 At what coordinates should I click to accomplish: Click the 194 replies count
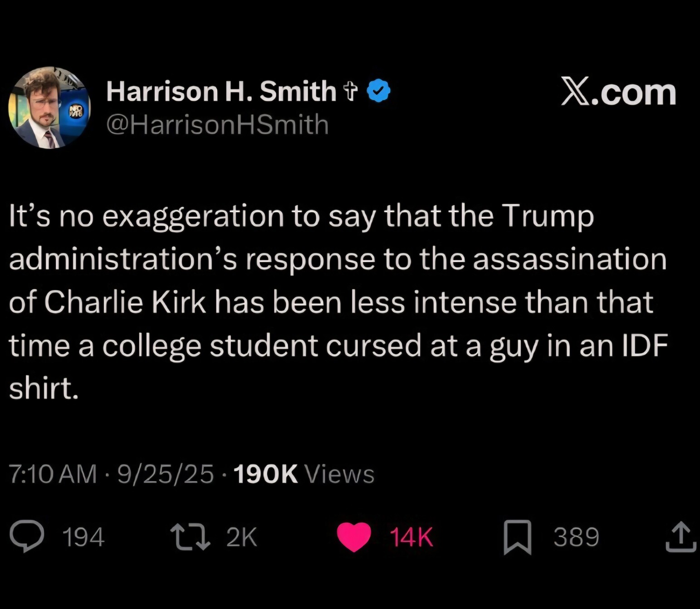pos(83,537)
